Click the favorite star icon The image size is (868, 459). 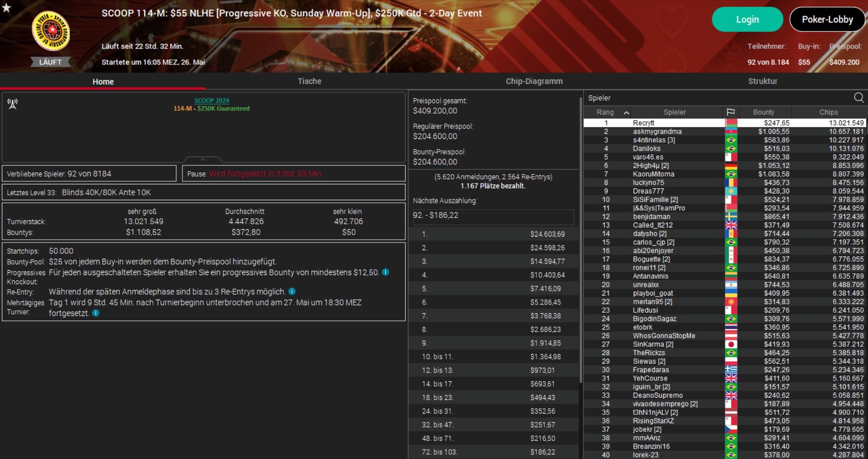click(6, 7)
